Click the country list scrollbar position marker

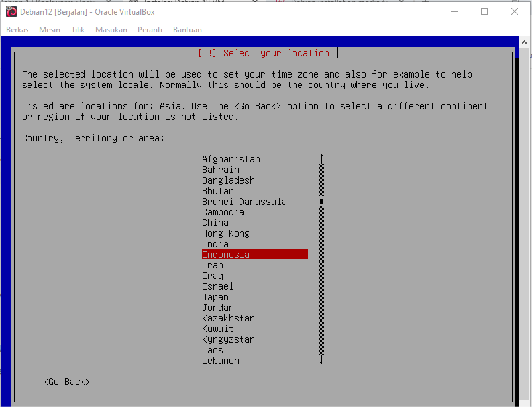(321, 201)
